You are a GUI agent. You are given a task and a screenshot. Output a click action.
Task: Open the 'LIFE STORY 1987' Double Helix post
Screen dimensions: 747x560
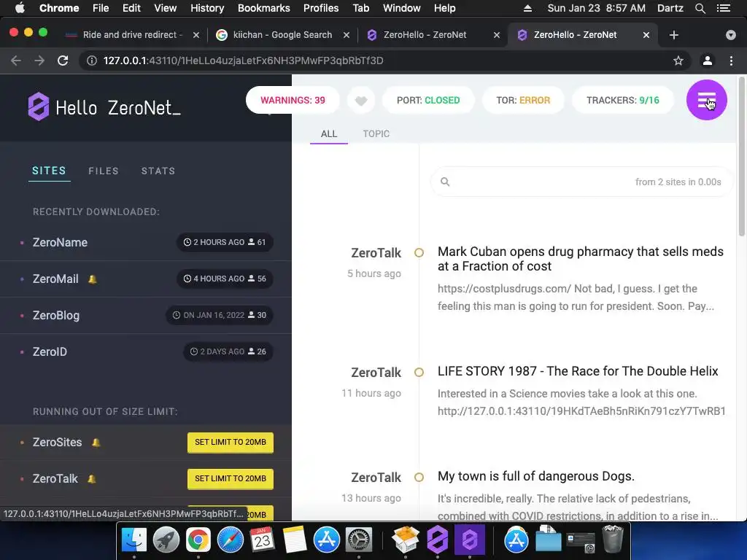(578, 371)
